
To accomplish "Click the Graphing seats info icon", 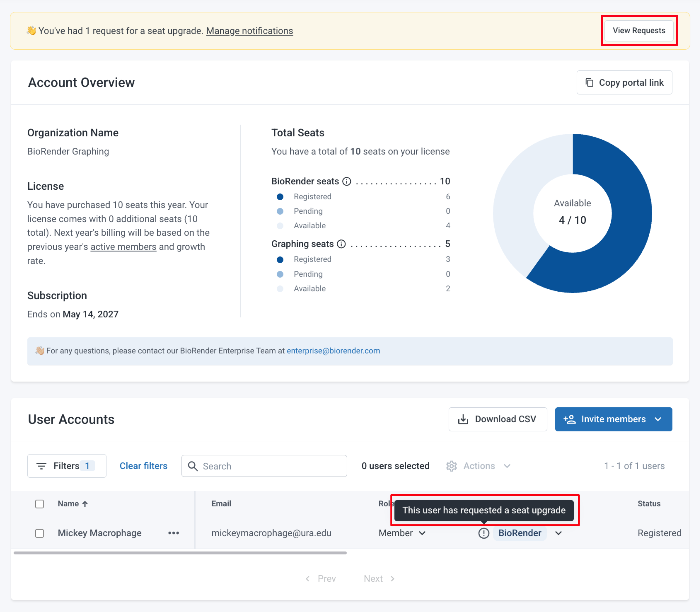I will [341, 244].
